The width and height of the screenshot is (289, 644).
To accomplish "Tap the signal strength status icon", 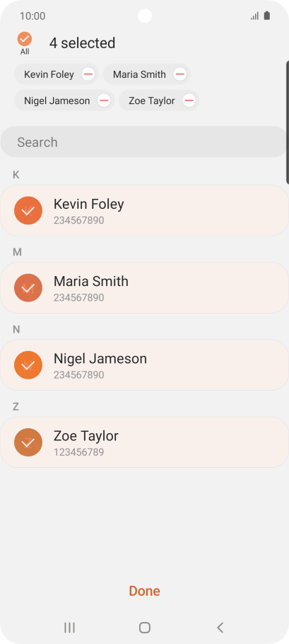I will pos(255,16).
